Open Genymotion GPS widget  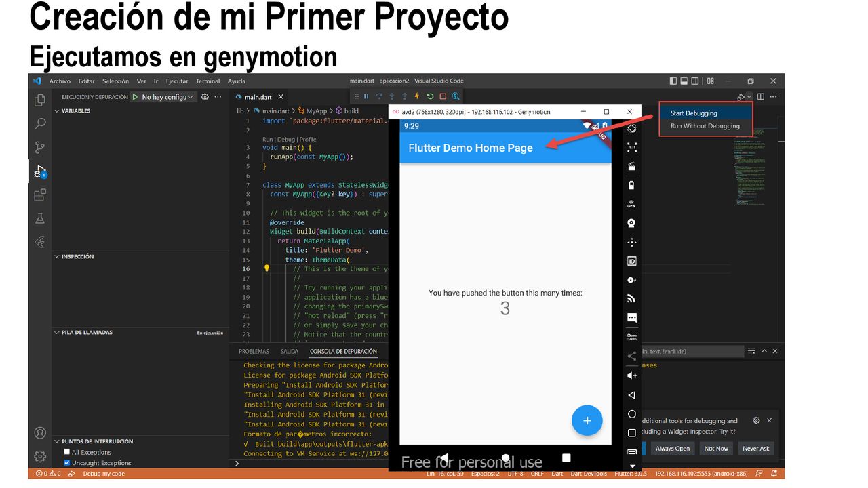[x=631, y=204]
